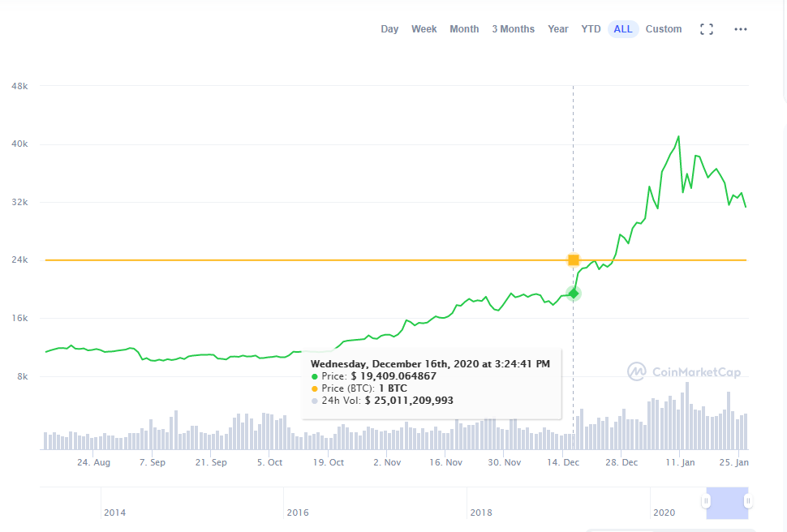Open the Custom date range selector
787x532 pixels.
(664, 28)
